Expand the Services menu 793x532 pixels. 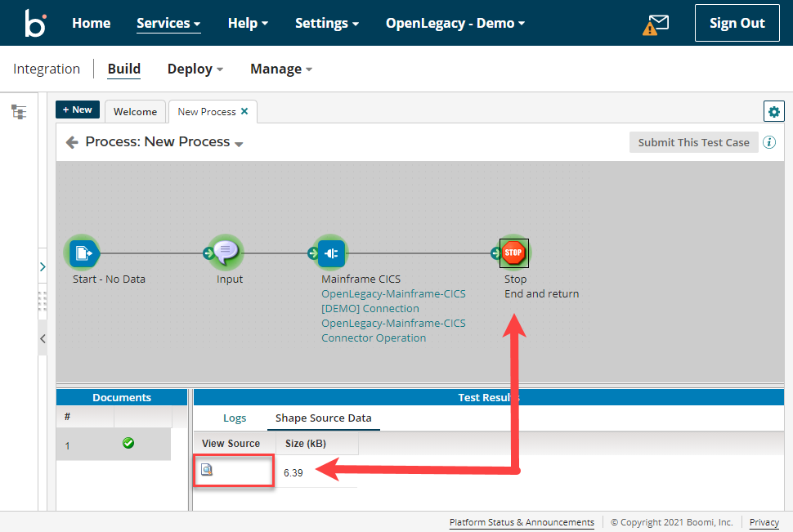point(168,23)
